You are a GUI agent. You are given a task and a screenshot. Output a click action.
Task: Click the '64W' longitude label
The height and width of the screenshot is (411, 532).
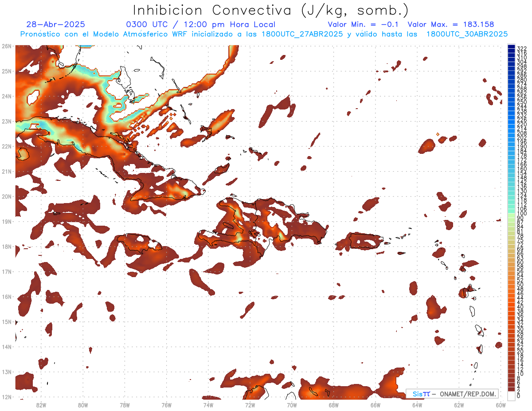tap(417, 405)
